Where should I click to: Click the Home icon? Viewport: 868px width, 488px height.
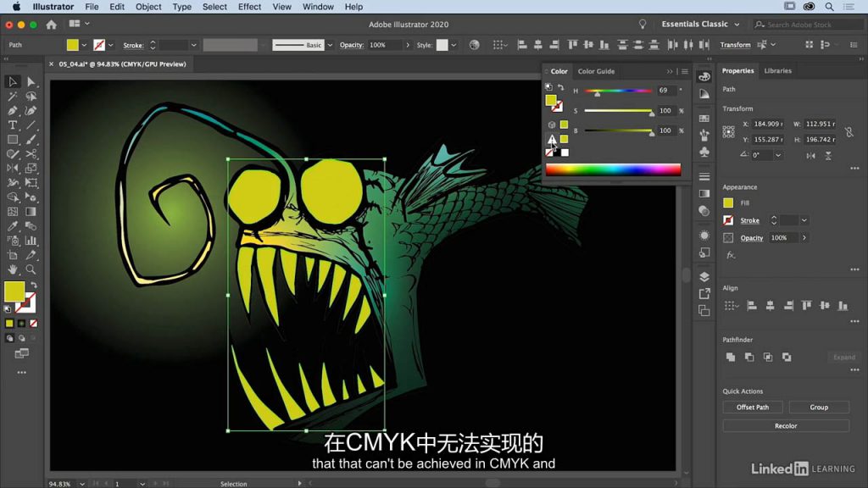pos(52,25)
